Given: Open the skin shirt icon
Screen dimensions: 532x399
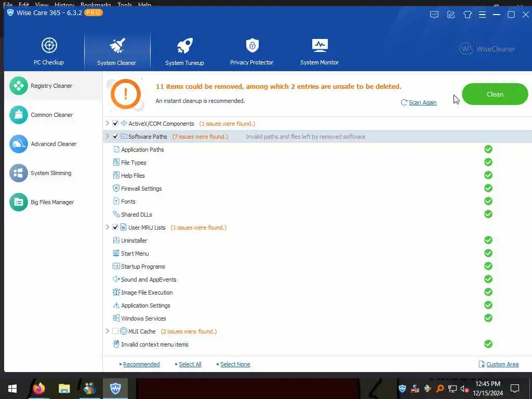Looking at the screenshot, I should (468, 15).
